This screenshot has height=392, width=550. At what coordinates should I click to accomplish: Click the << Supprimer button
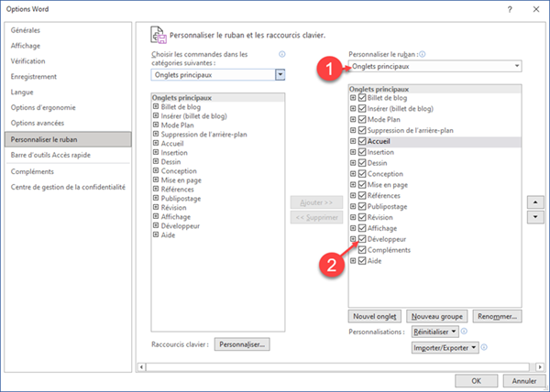click(x=316, y=218)
